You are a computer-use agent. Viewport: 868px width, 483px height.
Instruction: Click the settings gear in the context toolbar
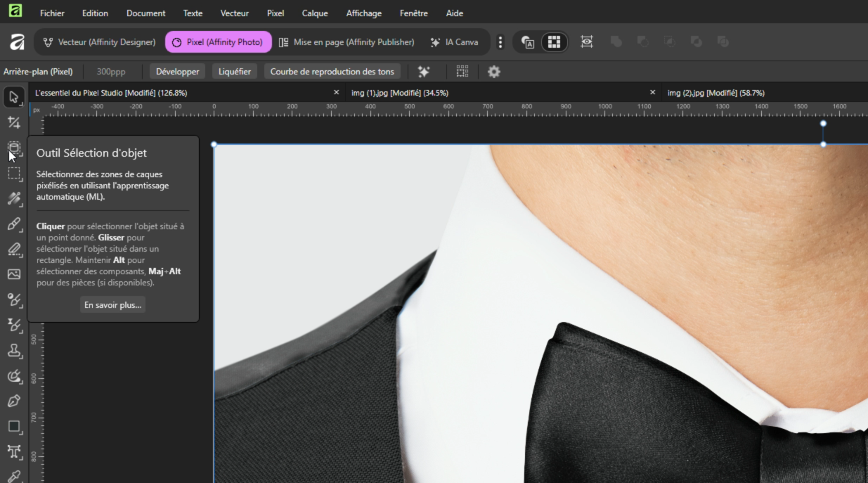click(494, 72)
